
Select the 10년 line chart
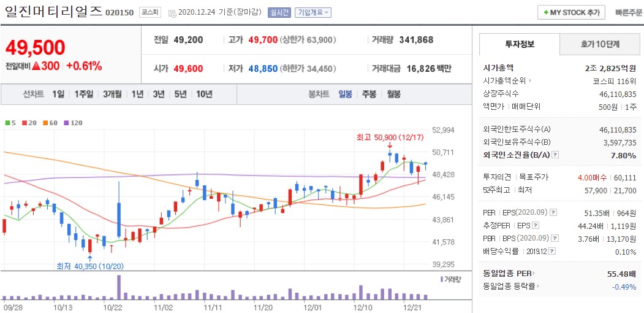pos(204,94)
